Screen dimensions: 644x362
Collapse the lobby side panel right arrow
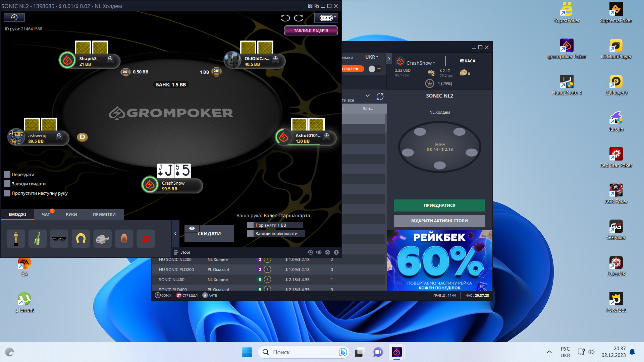point(389,59)
